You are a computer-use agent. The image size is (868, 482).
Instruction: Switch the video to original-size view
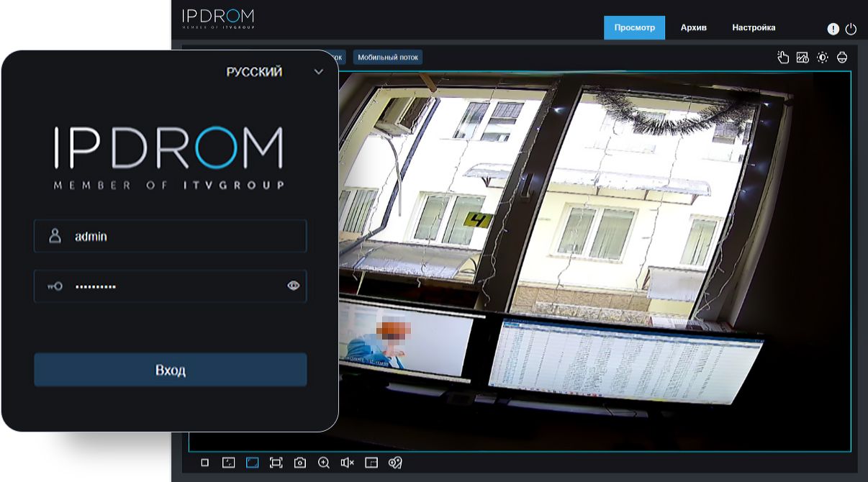coord(228,463)
